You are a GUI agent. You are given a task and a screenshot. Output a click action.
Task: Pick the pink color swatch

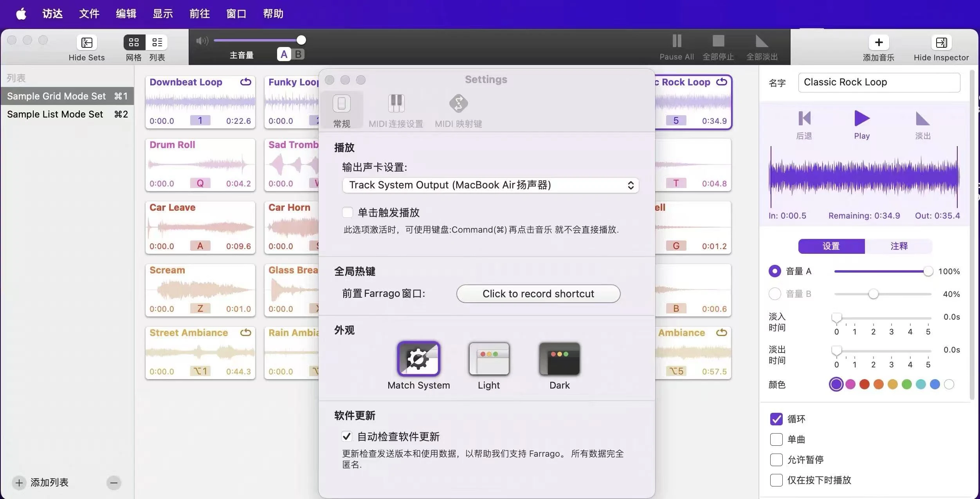coord(850,384)
